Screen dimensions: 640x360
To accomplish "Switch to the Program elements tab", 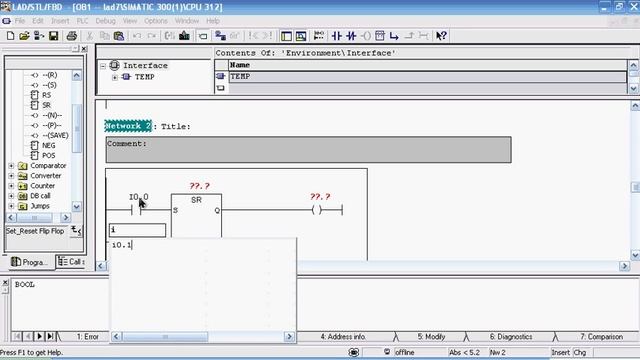I will (29, 262).
